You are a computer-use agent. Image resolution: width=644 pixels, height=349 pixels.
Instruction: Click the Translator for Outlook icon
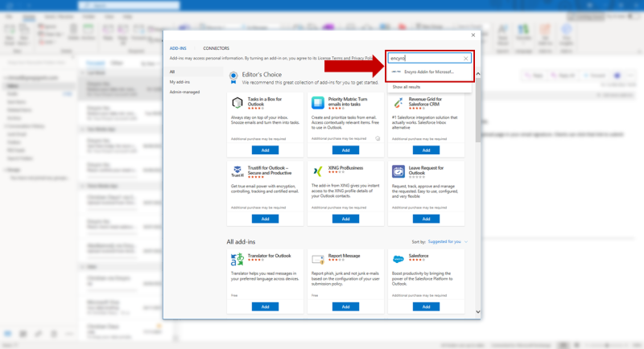tap(237, 259)
